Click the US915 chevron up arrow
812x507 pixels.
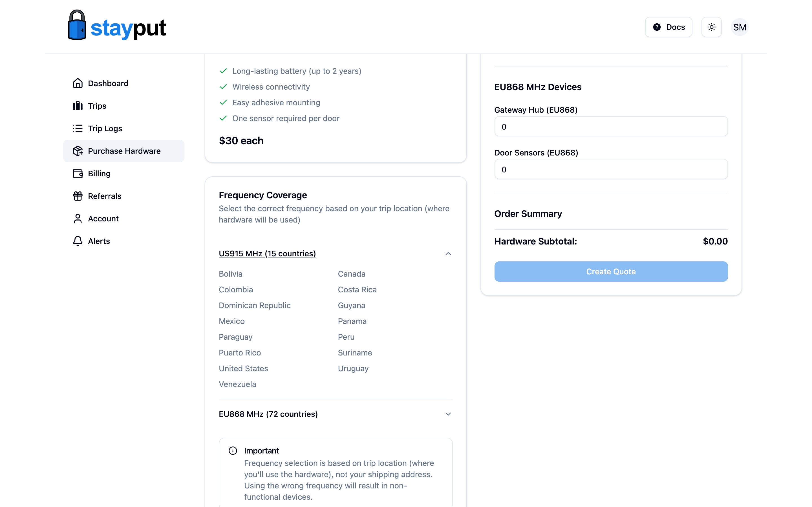448,254
